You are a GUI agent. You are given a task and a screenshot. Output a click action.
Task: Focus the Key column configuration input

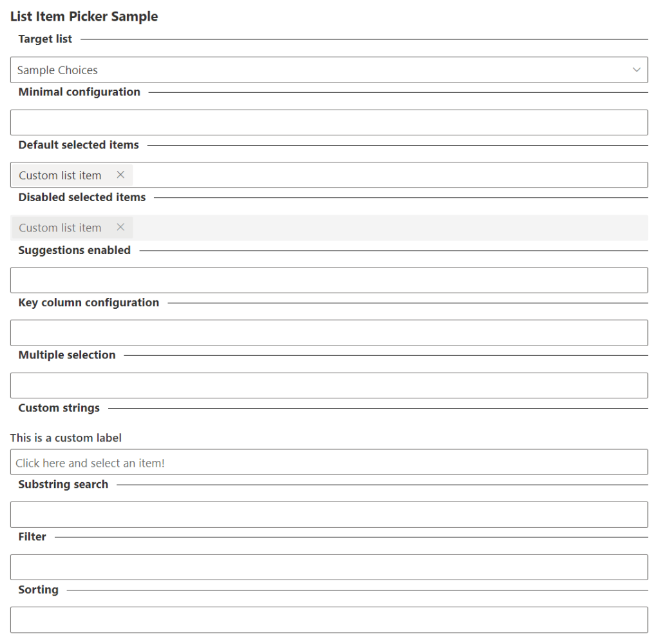tap(329, 333)
